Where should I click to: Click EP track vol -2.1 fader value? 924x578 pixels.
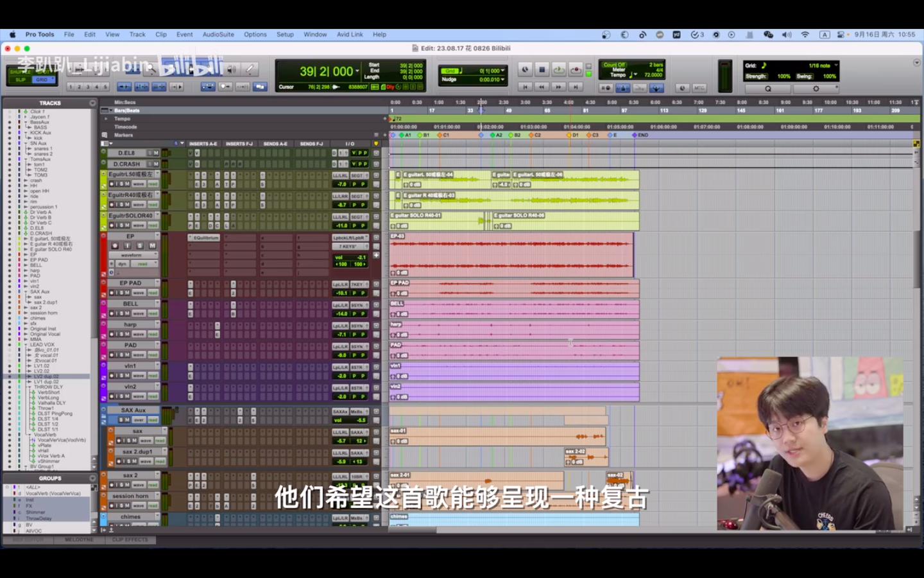click(x=350, y=258)
